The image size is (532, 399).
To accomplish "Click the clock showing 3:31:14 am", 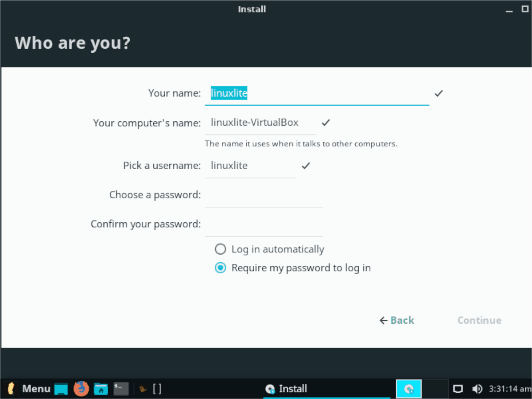I will pyautogui.click(x=509, y=389).
